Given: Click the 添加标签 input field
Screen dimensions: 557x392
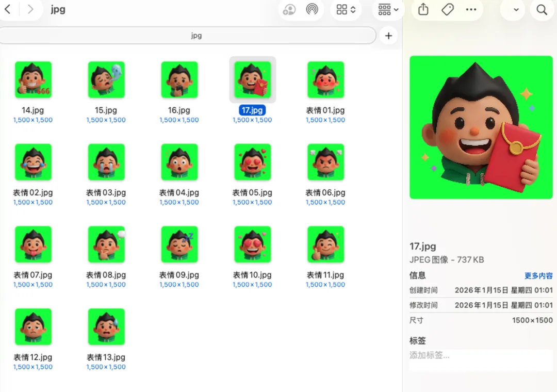Looking at the screenshot, I should point(481,355).
